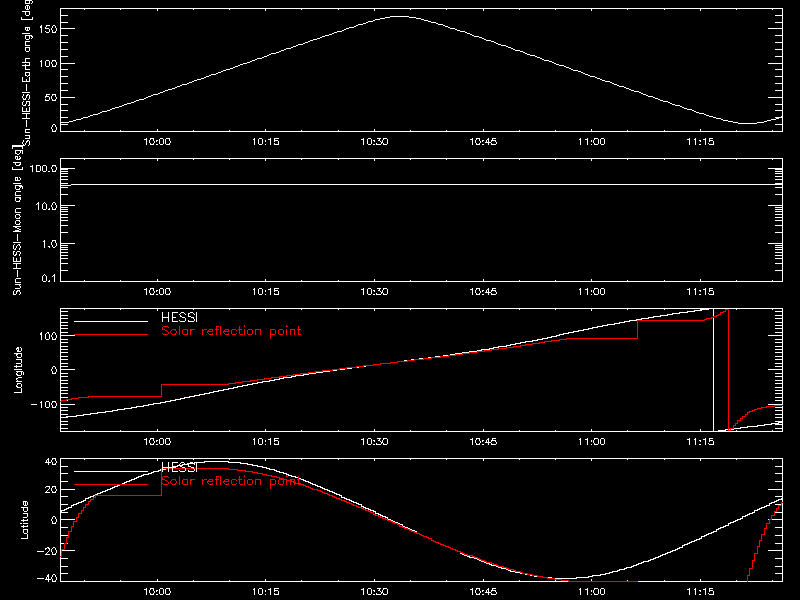Click the 100 tick label on Longitude axis

[47, 336]
